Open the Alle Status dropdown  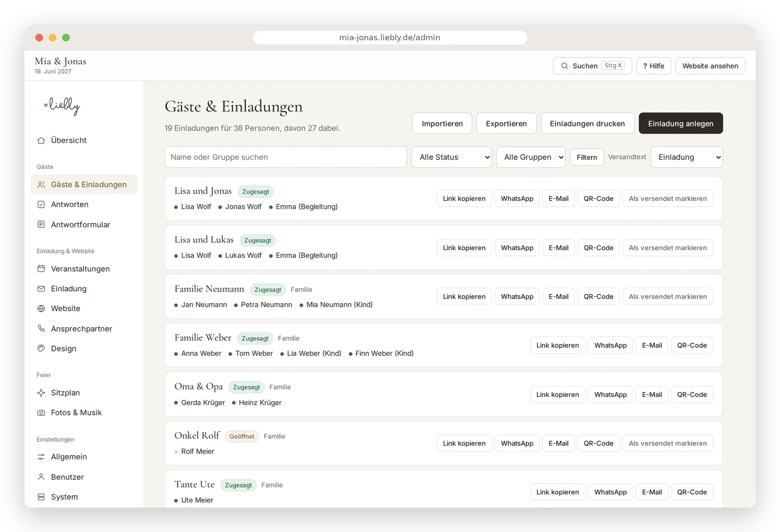coord(451,157)
